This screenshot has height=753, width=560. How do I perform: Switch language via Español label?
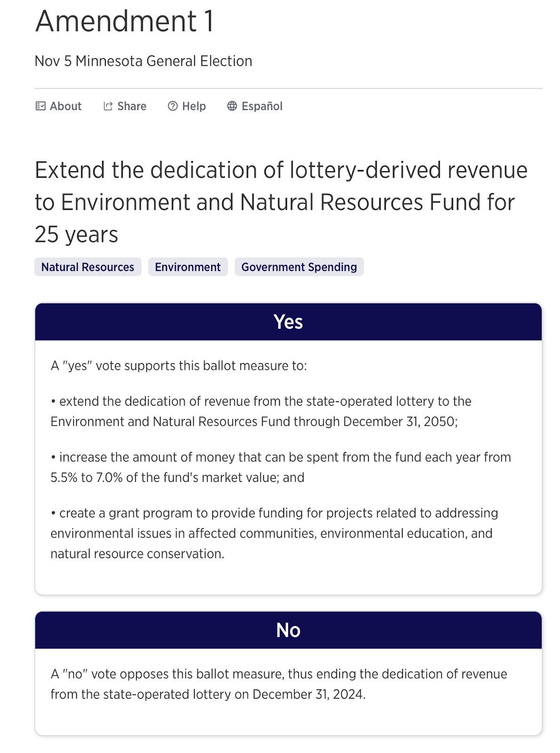262,106
